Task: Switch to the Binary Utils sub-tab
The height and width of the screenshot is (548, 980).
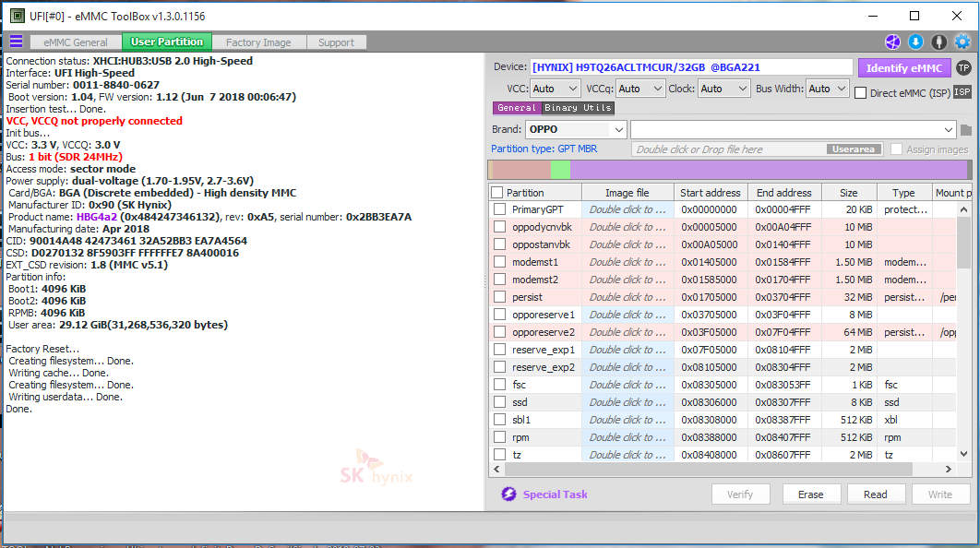Action: (578, 107)
